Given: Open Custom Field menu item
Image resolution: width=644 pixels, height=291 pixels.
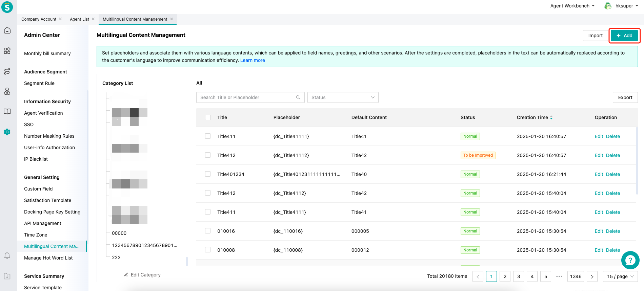Looking at the screenshot, I should point(38,189).
